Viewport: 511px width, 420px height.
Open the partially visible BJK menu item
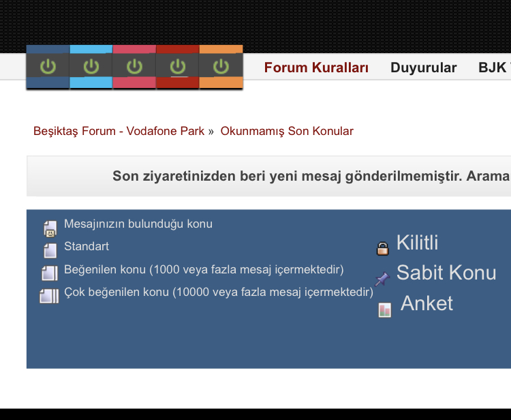coord(493,67)
